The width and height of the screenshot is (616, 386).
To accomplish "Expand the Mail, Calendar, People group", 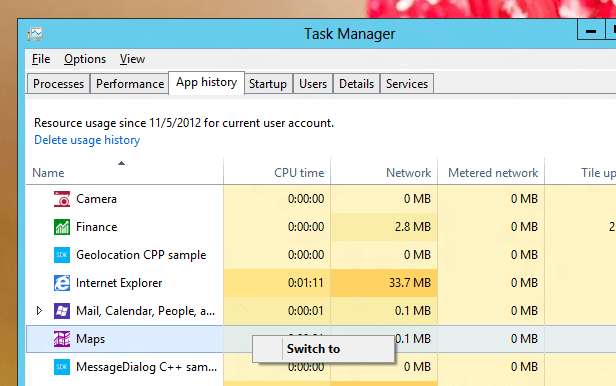I will coord(39,311).
